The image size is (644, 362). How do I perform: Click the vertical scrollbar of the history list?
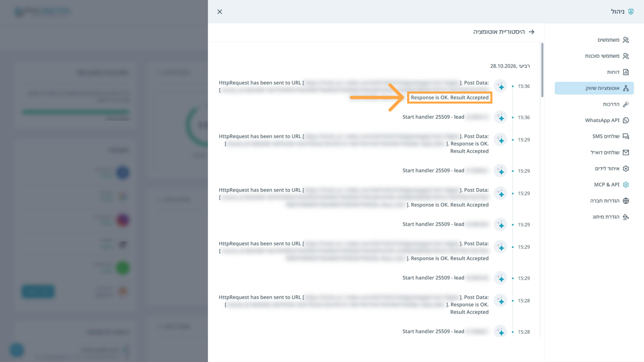[x=542, y=70]
